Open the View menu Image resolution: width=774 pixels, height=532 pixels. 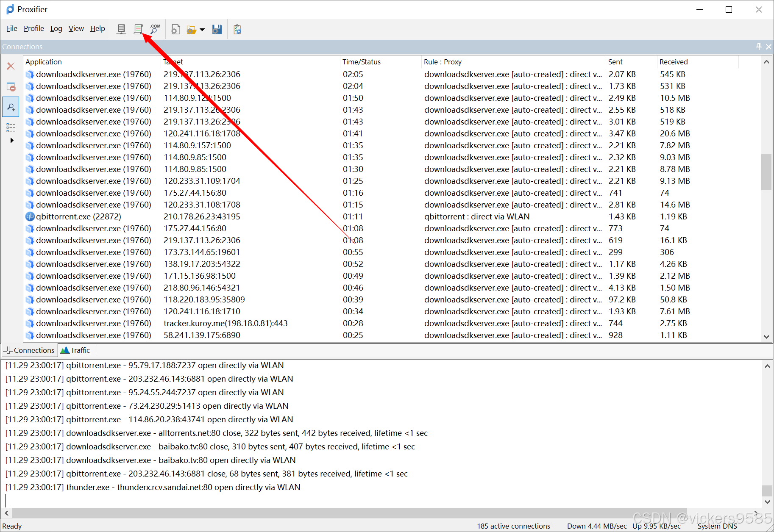pyautogui.click(x=76, y=28)
